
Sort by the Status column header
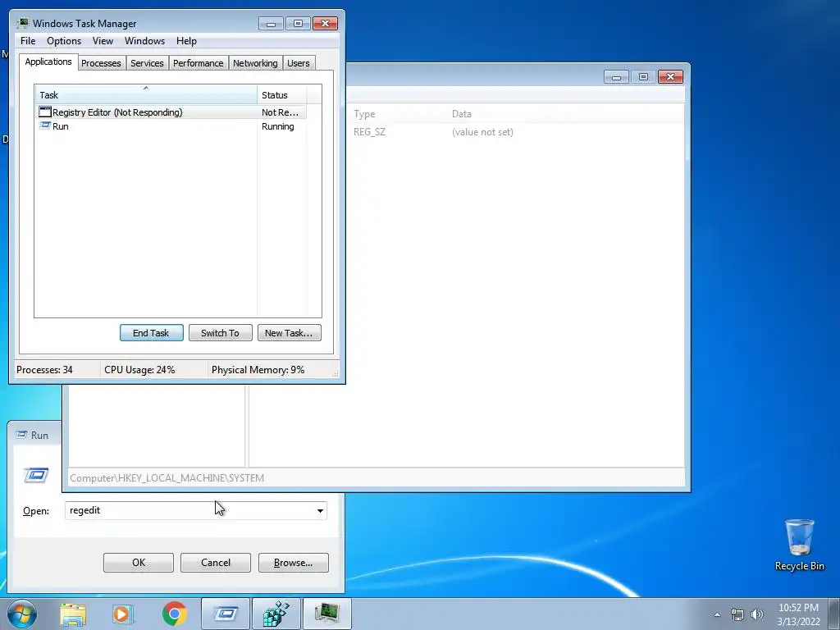click(x=282, y=95)
